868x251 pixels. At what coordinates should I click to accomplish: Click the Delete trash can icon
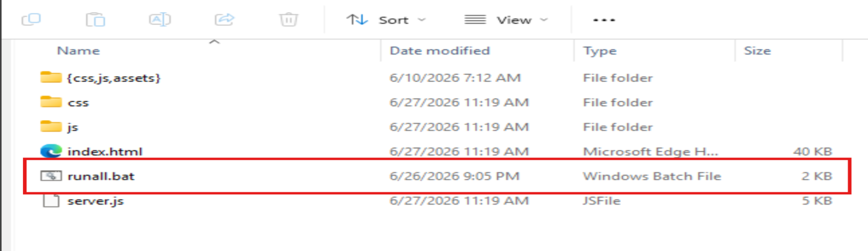289,20
